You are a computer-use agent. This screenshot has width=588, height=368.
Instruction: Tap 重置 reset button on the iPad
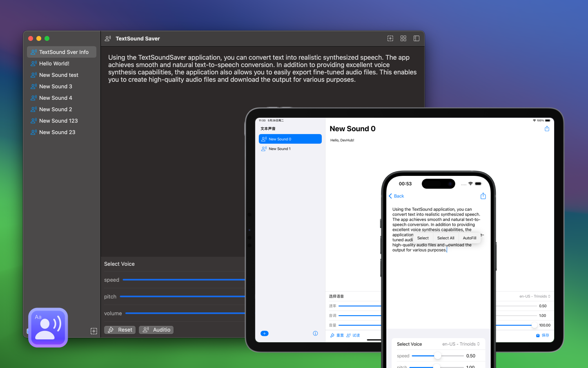tap(337, 335)
